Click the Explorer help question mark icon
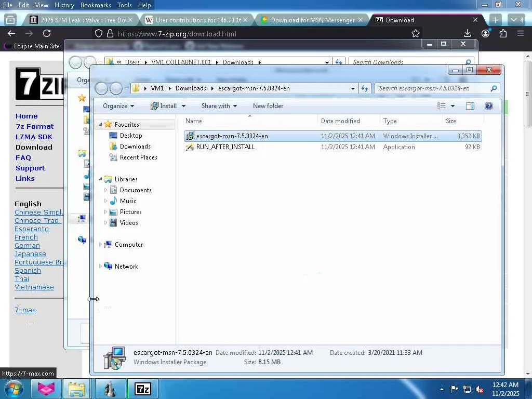The image size is (532, 399). (x=488, y=106)
